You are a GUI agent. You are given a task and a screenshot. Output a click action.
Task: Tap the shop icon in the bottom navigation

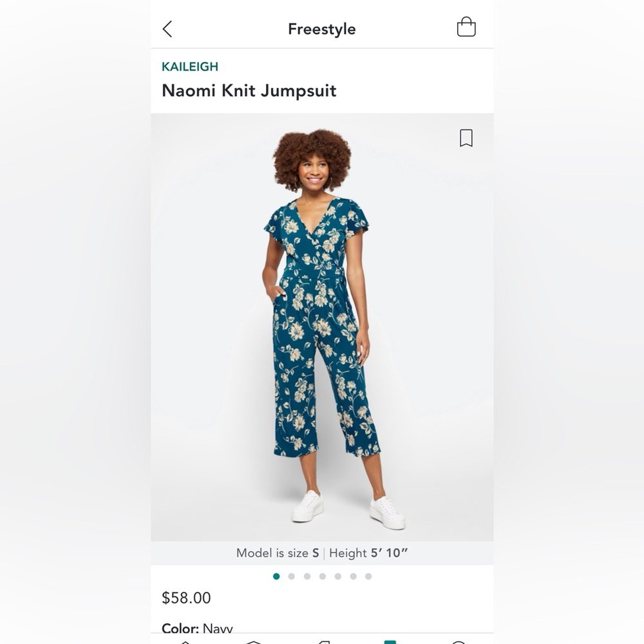(x=254, y=642)
